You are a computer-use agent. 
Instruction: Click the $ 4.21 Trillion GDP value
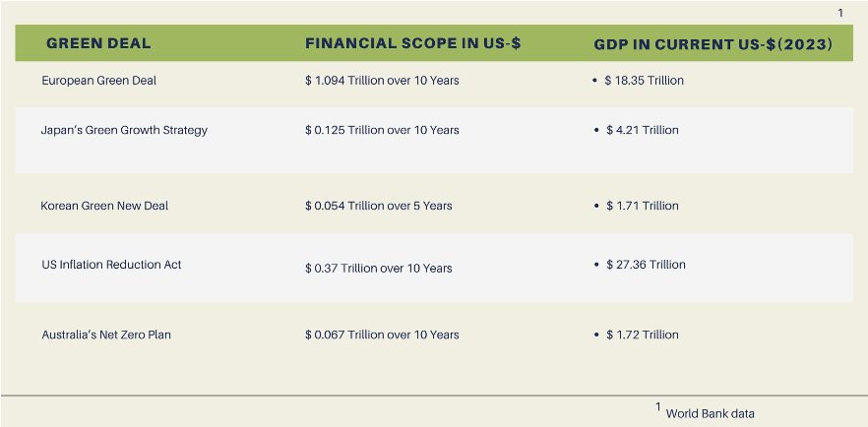coord(642,130)
